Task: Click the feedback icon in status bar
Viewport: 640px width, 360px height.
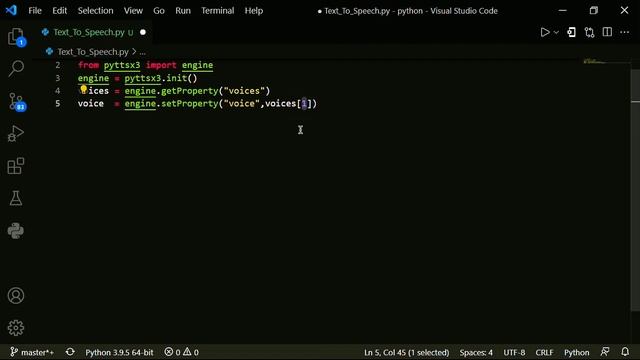Action: pyautogui.click(x=605, y=352)
